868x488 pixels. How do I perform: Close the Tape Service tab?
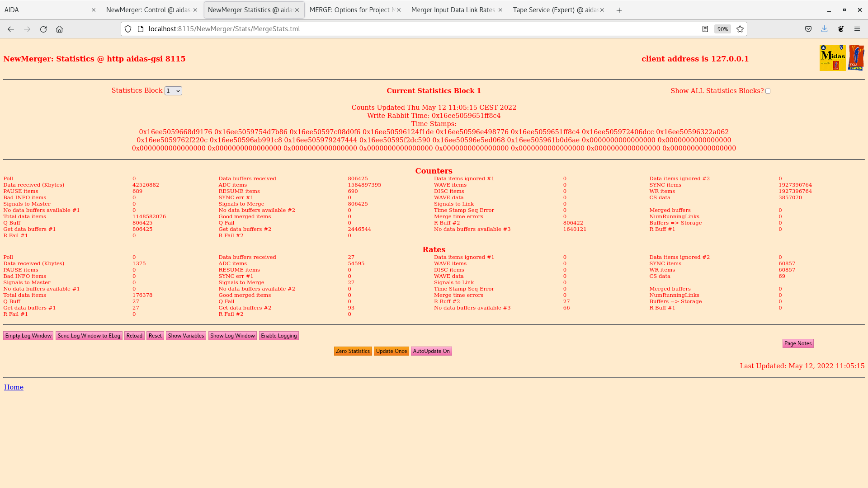[602, 10]
